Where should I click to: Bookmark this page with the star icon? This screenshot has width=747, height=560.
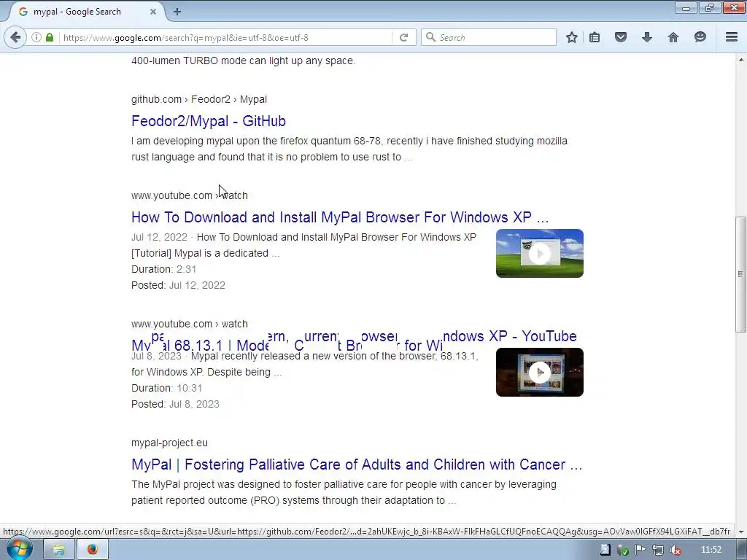point(572,37)
